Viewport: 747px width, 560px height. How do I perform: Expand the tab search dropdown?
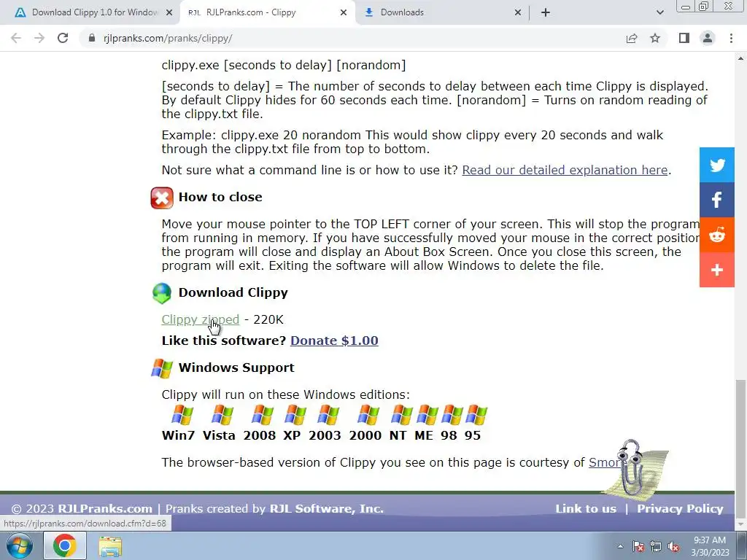[x=659, y=12]
